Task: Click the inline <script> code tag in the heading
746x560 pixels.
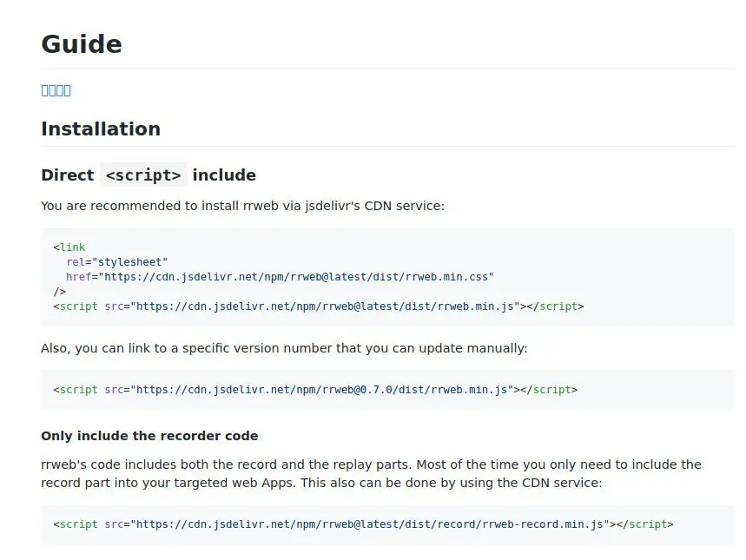Action: [143, 175]
